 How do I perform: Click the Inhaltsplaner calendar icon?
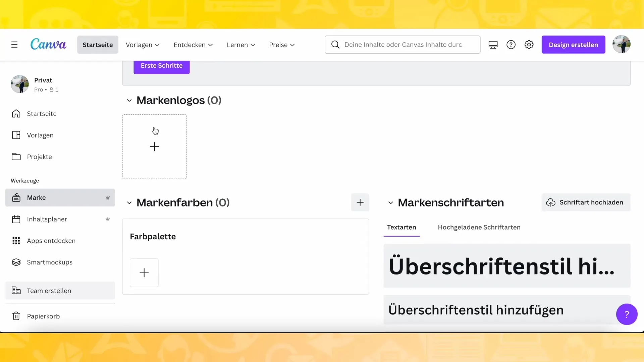pos(16,219)
